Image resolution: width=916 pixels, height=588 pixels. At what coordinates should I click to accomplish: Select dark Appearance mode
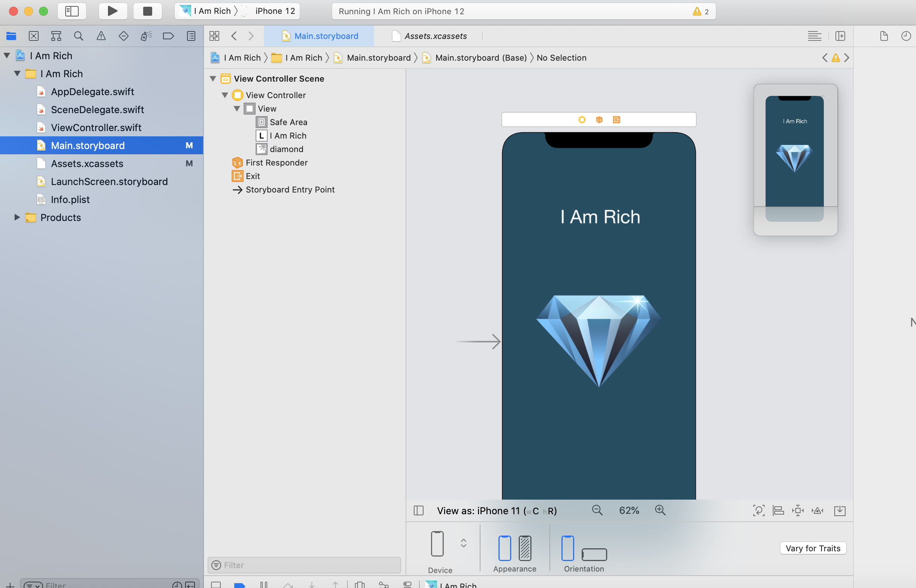click(525, 548)
